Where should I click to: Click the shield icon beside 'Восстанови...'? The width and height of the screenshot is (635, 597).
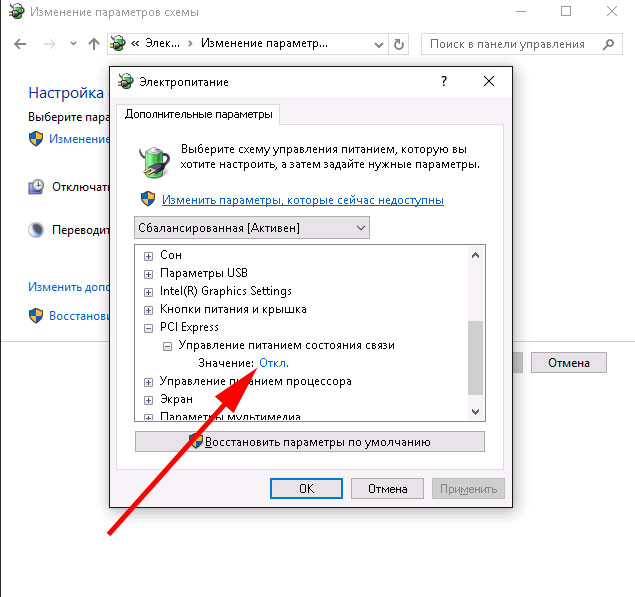[36, 316]
